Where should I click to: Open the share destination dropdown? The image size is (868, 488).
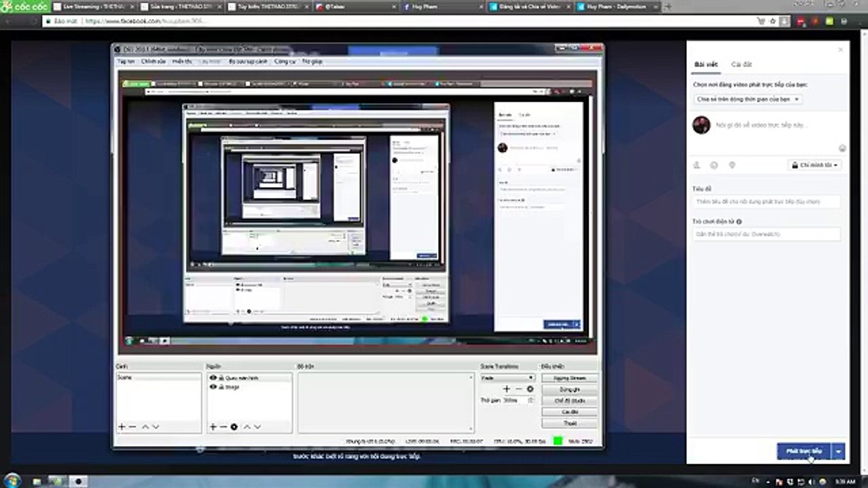tap(748, 99)
